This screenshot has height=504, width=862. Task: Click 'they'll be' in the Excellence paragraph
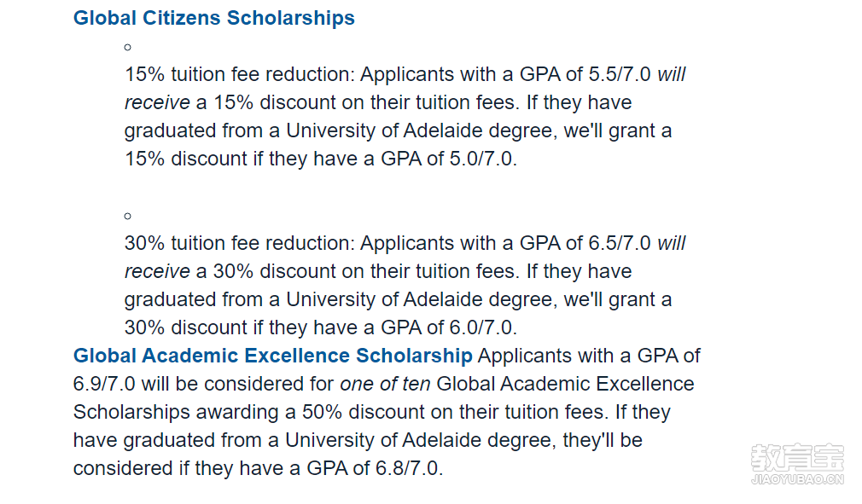[x=603, y=440]
